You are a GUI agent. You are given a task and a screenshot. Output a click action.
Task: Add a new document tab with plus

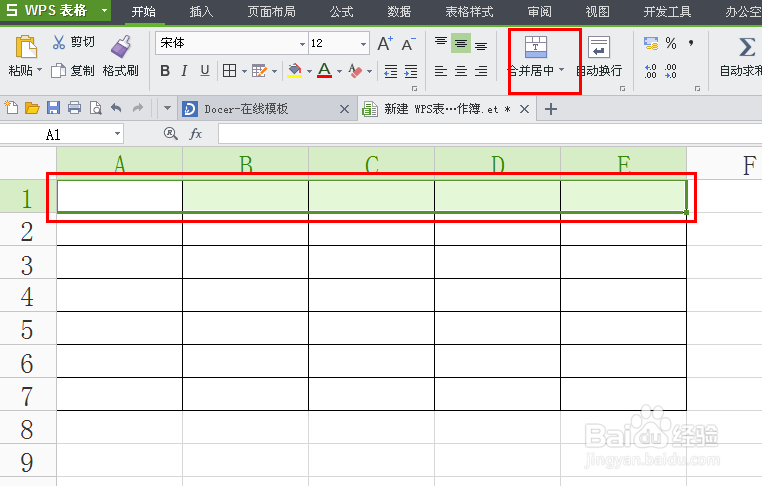(551, 109)
